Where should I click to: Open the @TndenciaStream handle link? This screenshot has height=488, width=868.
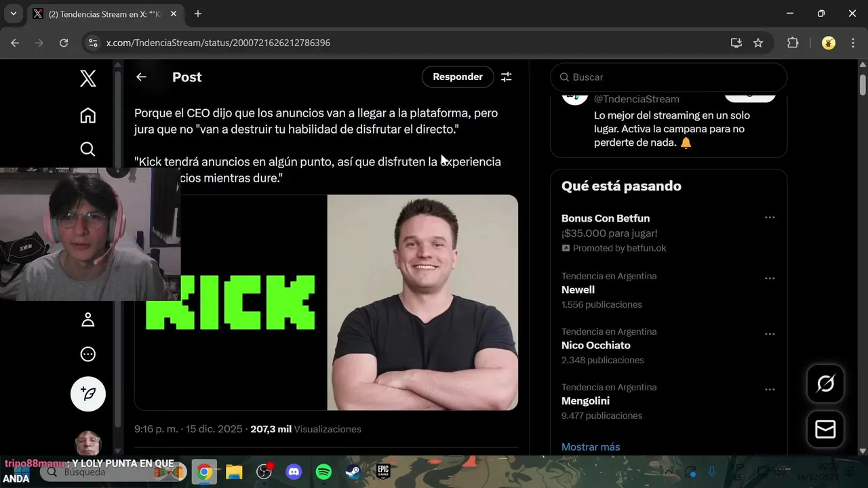click(637, 99)
